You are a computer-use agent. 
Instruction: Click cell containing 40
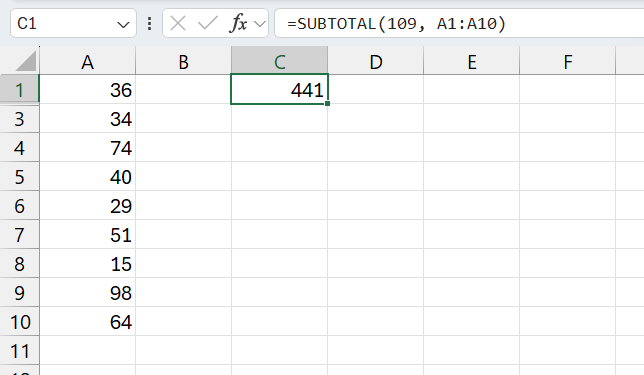coord(87,176)
